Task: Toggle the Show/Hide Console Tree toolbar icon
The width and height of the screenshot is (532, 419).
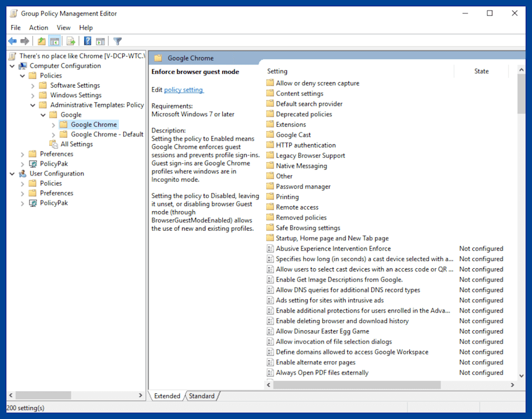Action: tap(54, 40)
